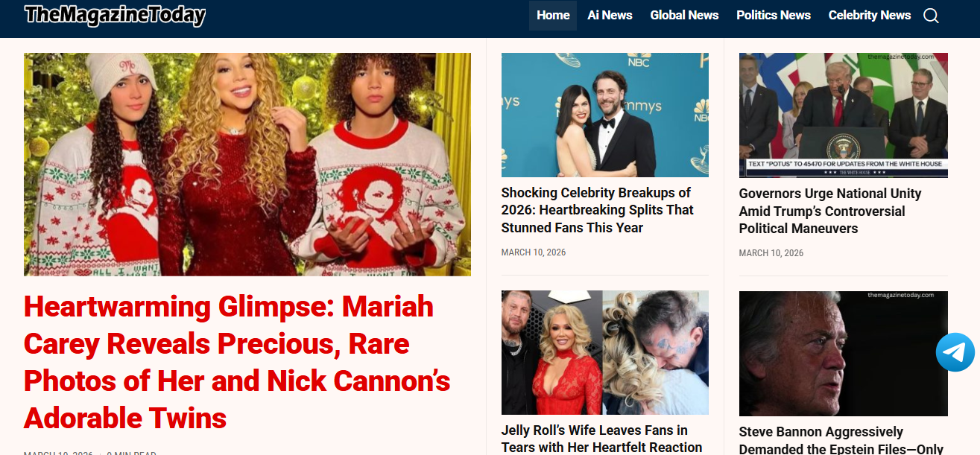This screenshot has height=455, width=980.
Task: Open the Ai News menu item
Action: (x=610, y=16)
